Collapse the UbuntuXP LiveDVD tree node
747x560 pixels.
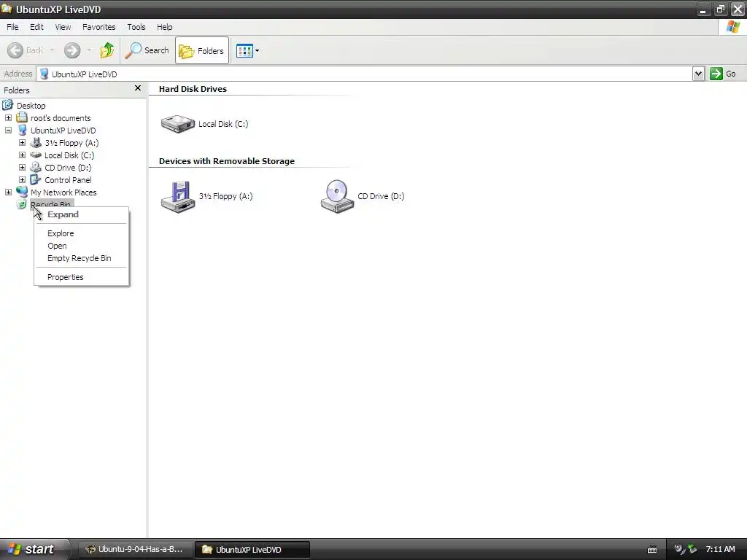8,130
